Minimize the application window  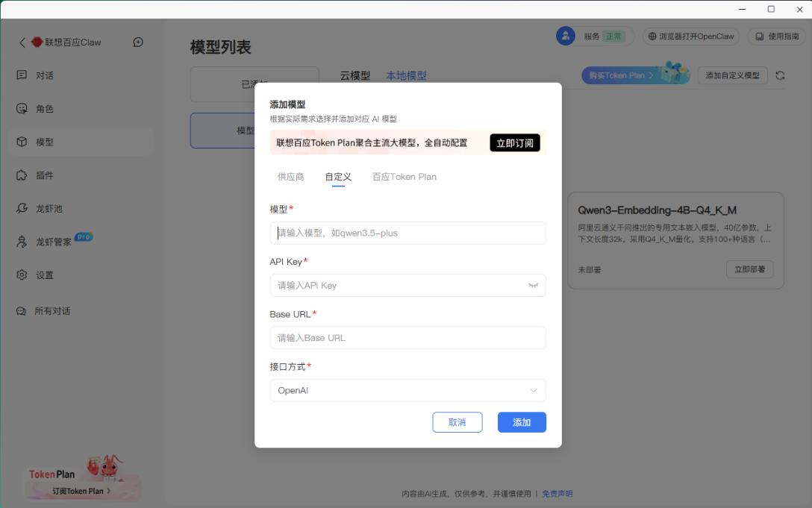pos(742,9)
